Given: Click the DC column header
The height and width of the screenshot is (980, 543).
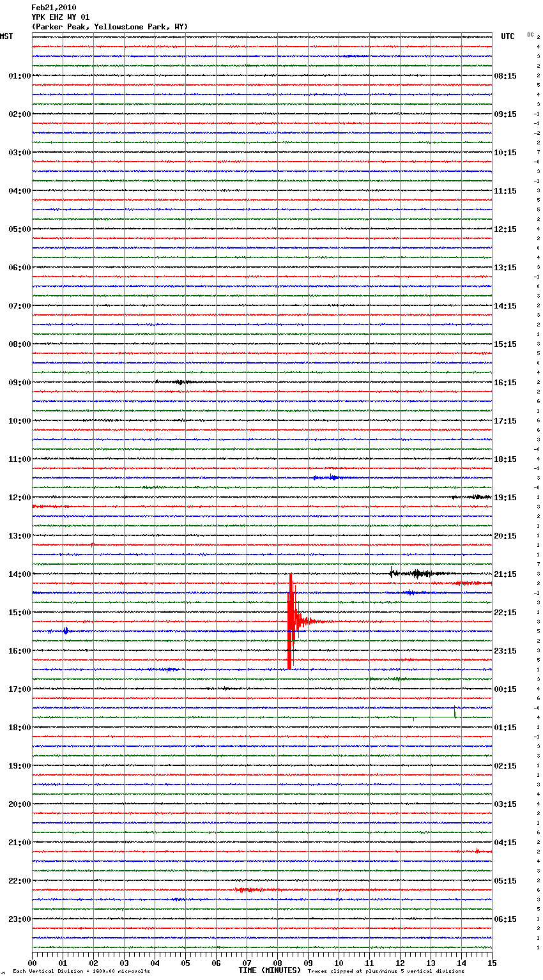Looking at the screenshot, I should tap(530, 34).
